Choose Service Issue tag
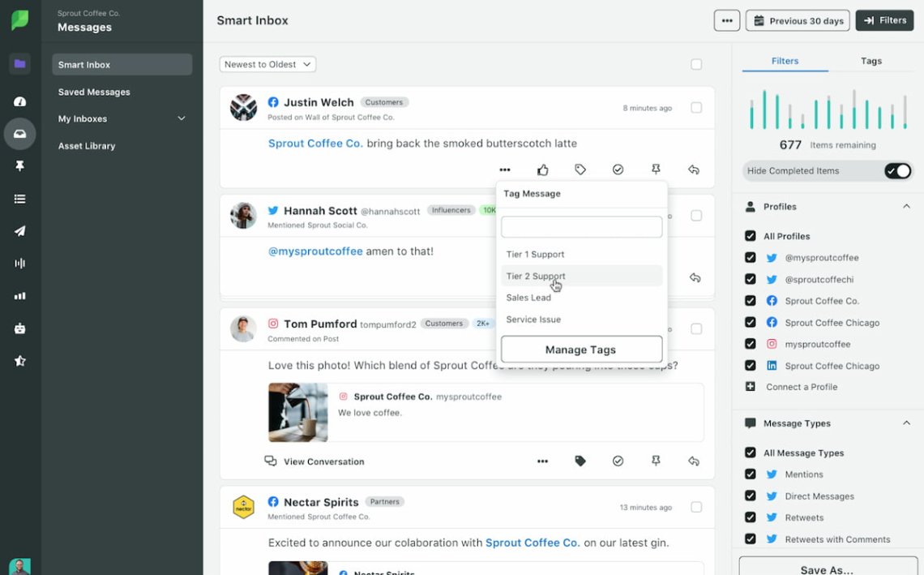This screenshot has height=575, width=924. (582, 320)
